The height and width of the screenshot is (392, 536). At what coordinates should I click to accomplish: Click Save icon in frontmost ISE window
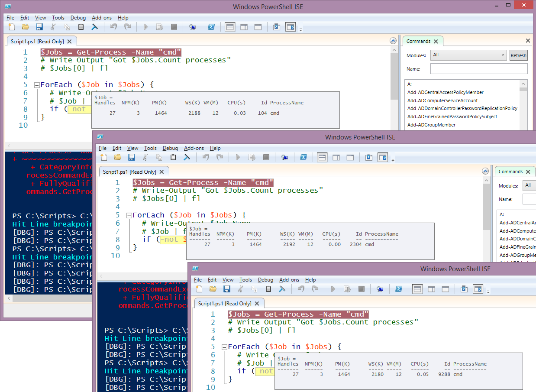click(227, 289)
